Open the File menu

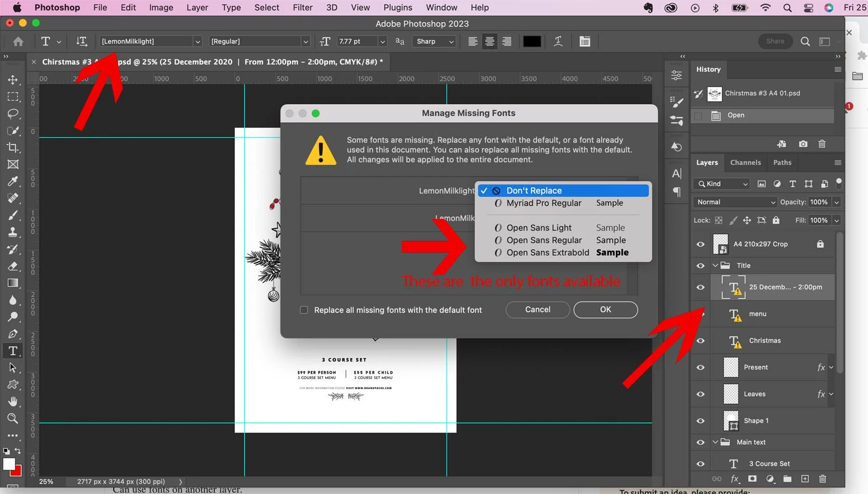pyautogui.click(x=100, y=8)
